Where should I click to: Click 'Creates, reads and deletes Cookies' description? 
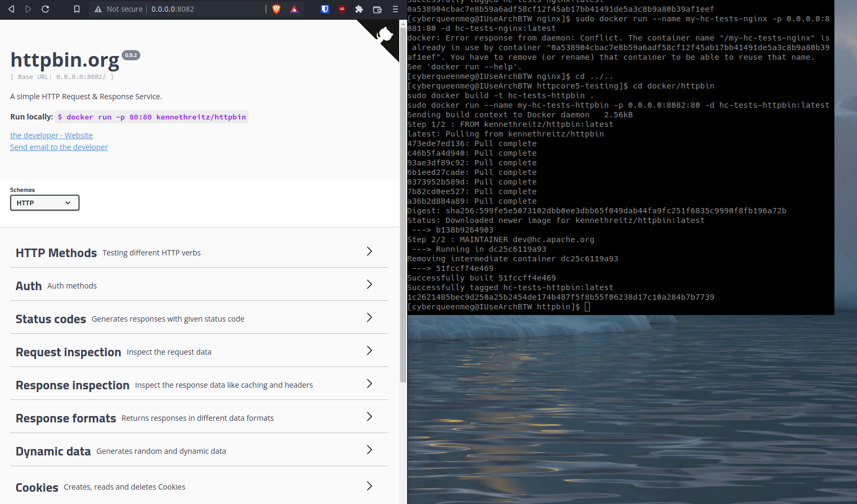pyautogui.click(x=125, y=487)
